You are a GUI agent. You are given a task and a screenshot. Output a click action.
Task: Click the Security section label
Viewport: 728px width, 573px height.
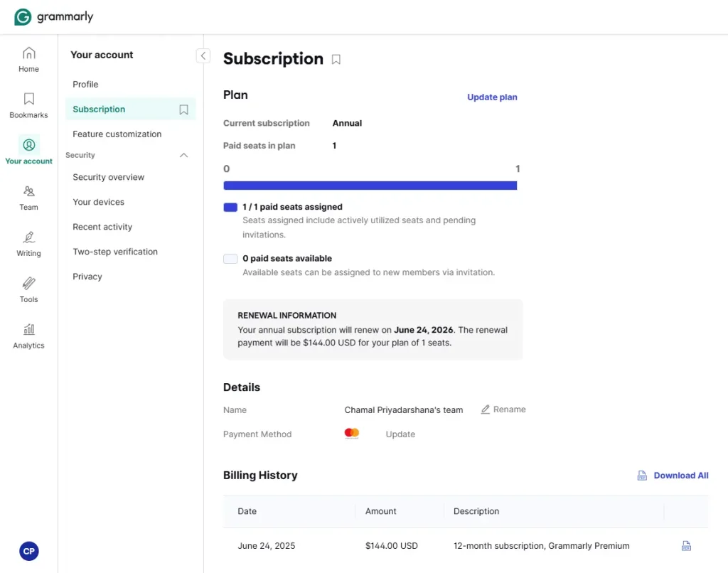80,155
